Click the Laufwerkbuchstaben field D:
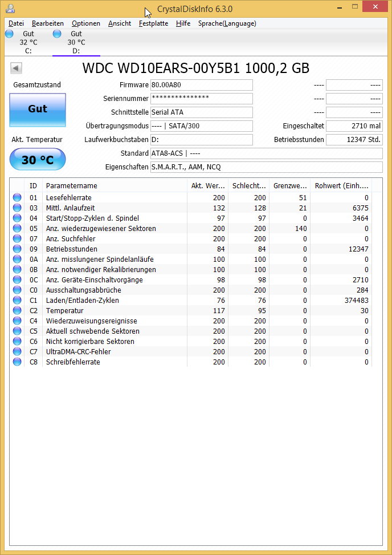 click(202, 139)
